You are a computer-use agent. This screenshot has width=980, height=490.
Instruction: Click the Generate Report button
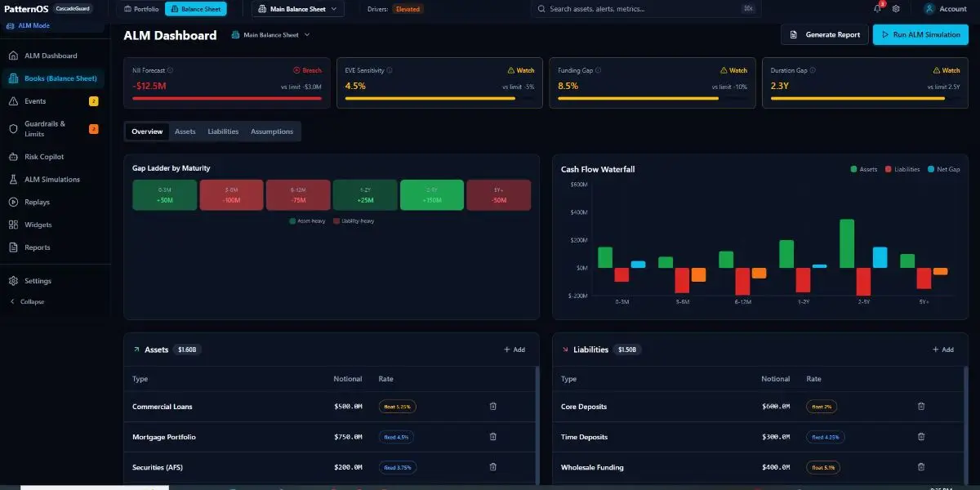pos(825,35)
